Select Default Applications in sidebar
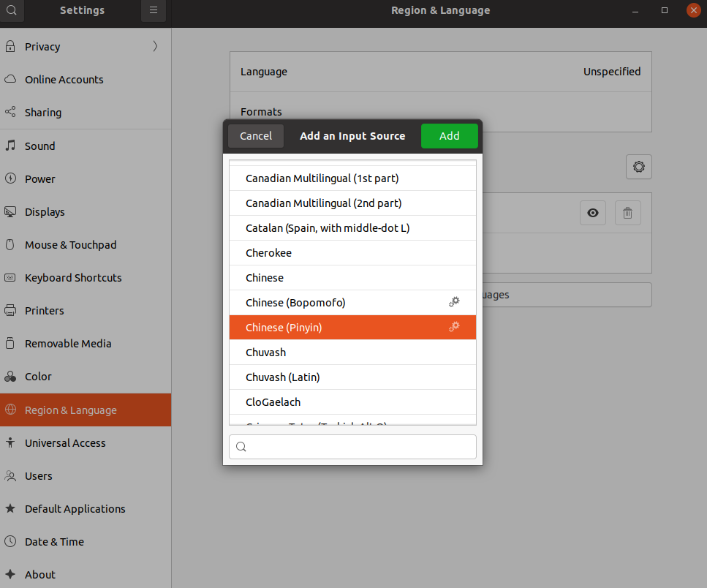707x588 pixels. [86, 508]
